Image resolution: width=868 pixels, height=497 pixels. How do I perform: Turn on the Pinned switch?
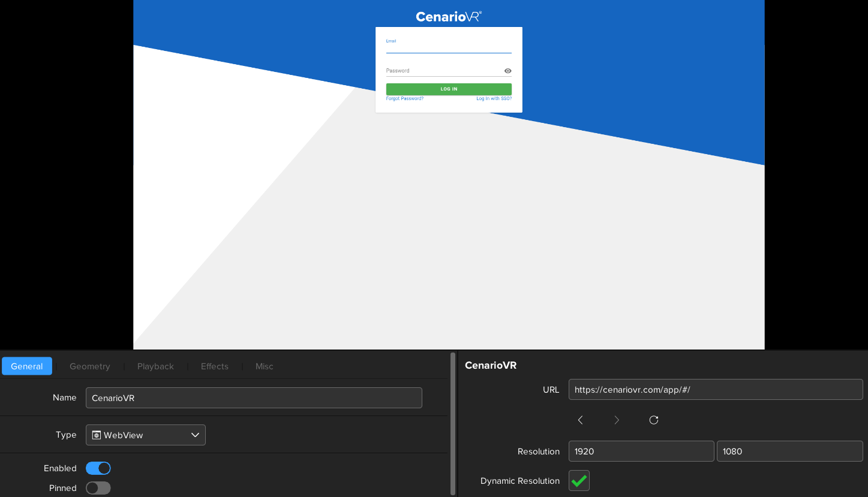(x=98, y=488)
